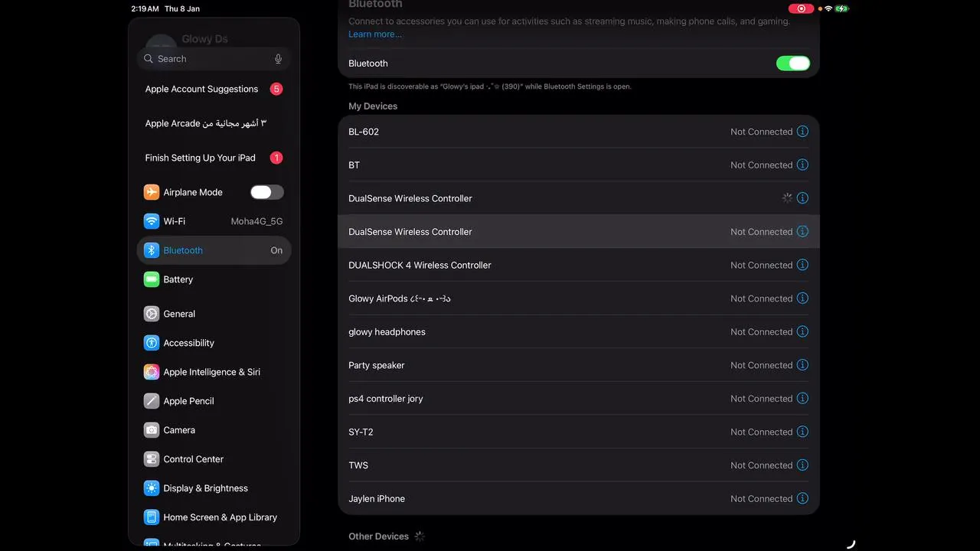Enable the Airplane Mode switch

267,192
